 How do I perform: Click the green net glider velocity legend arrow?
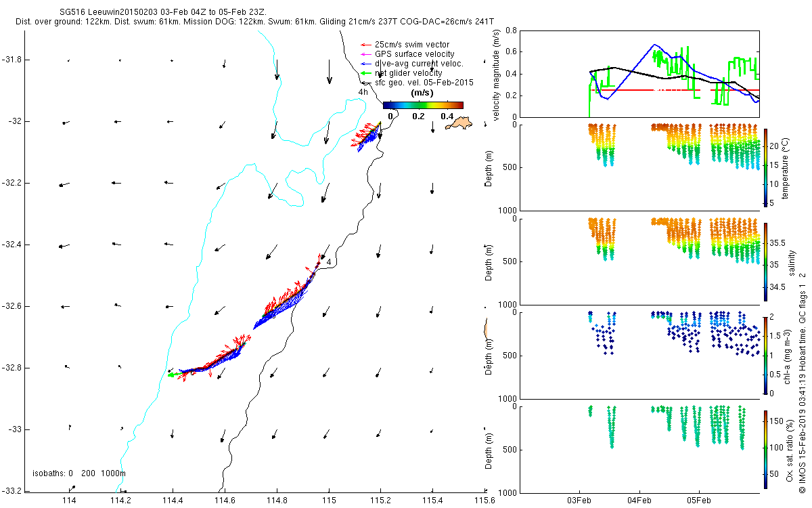tap(366, 73)
